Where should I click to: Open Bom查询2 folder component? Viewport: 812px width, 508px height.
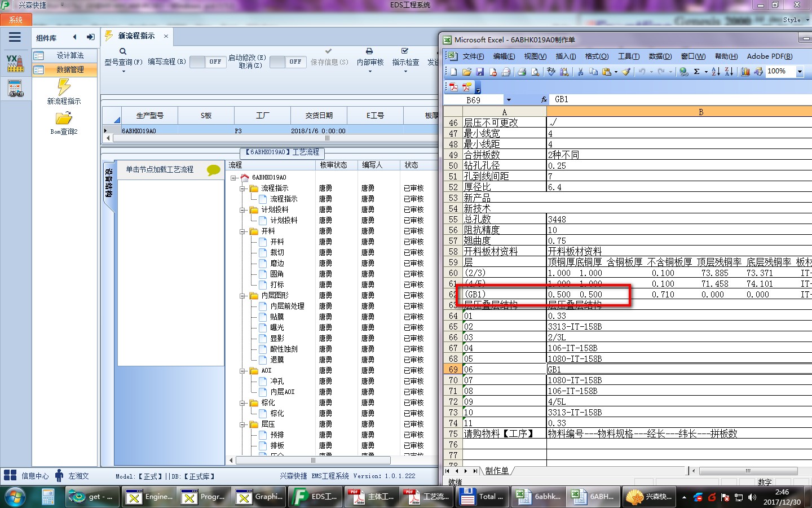pos(64,123)
